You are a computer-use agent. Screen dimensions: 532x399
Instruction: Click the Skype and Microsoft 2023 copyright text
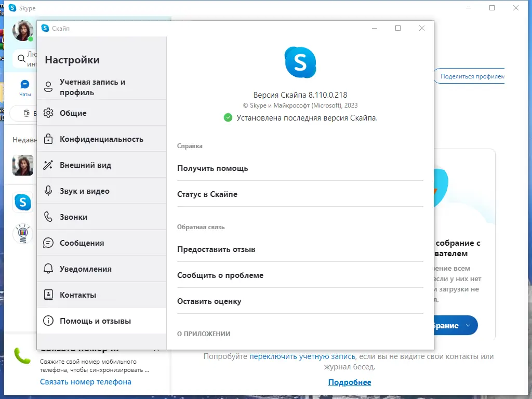(300, 105)
